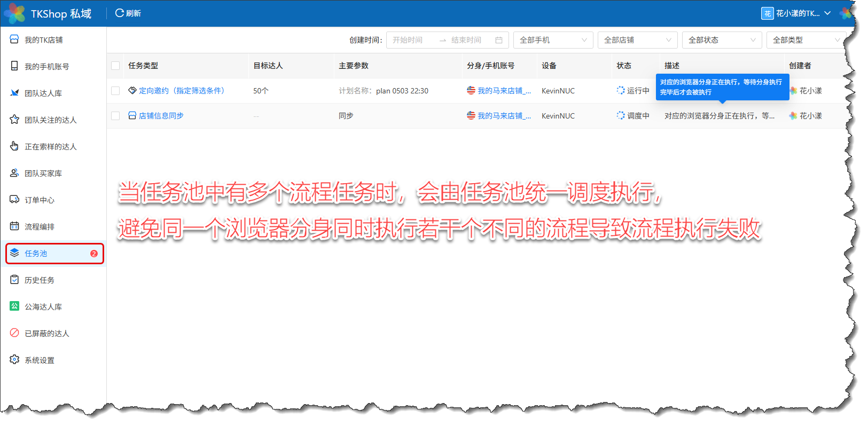Click the calendar icon in date range field
This screenshot has width=868, height=426.
point(499,40)
